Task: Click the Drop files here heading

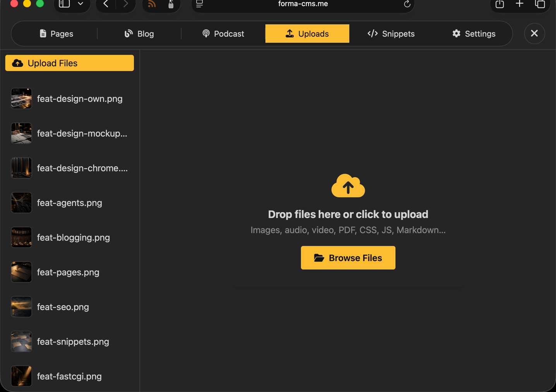Action: point(348,214)
